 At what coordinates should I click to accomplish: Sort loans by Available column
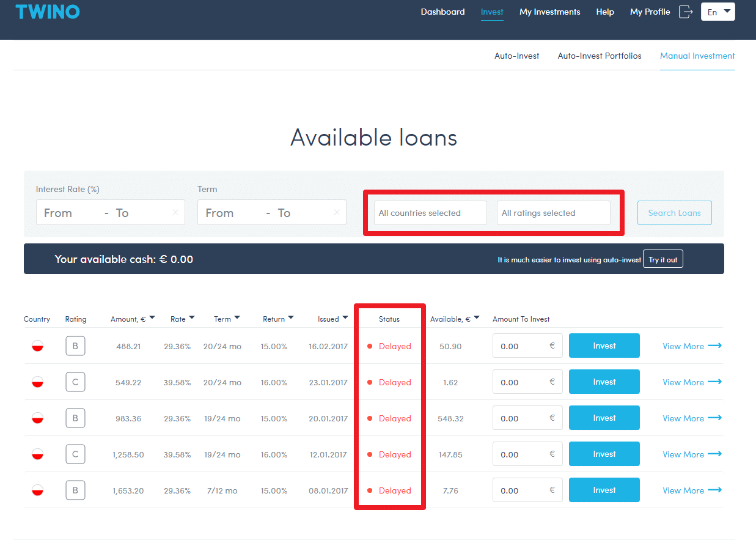pos(455,319)
